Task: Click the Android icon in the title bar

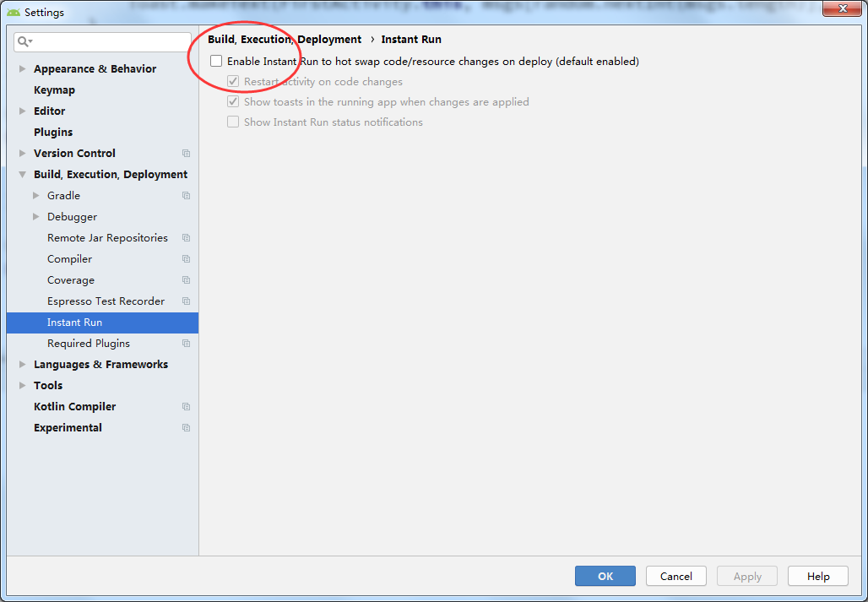Action: (14, 12)
